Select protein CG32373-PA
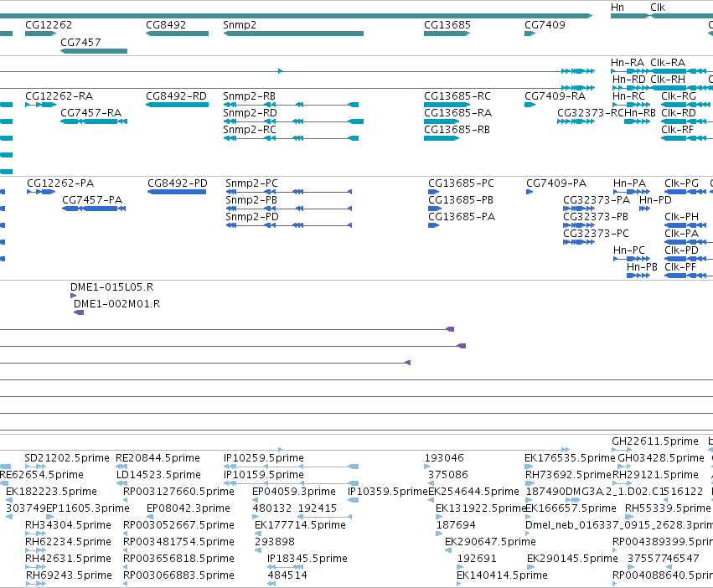713x588 pixels. click(597, 200)
